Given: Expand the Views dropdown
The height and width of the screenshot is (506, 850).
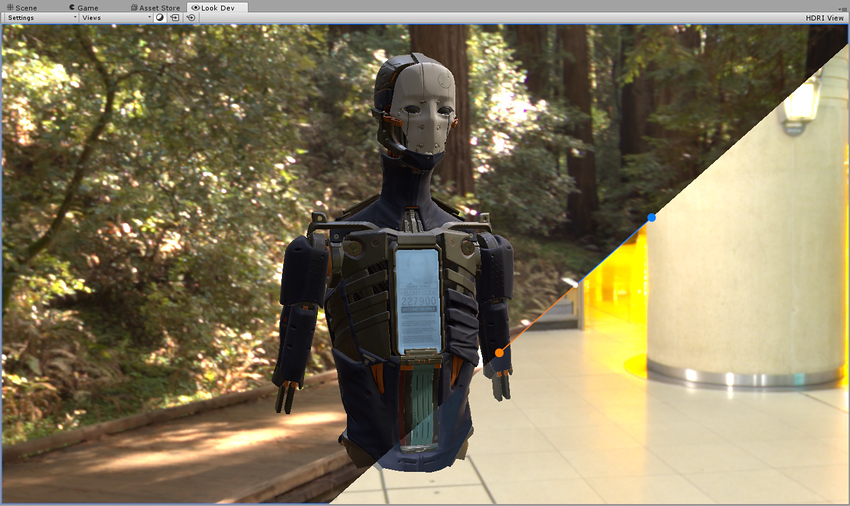Looking at the screenshot, I should pyautogui.click(x=115, y=18).
